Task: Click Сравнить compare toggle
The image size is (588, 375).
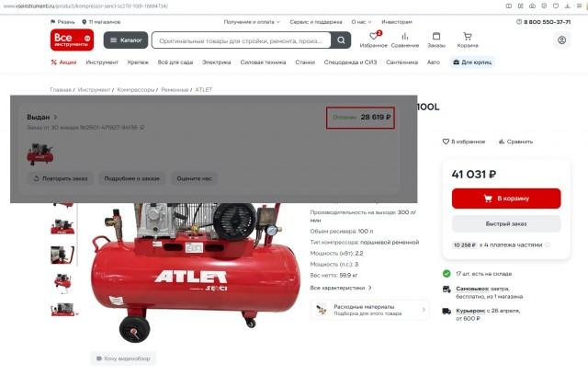Action: point(515,142)
